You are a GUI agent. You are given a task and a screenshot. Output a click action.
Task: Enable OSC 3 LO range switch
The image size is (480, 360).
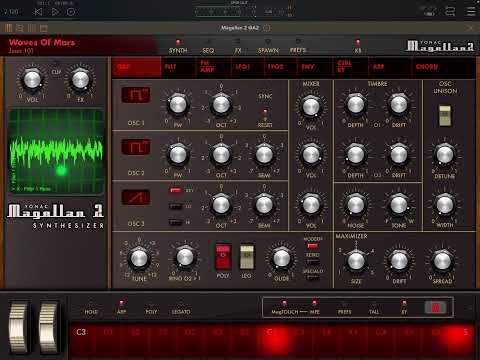(x=175, y=206)
